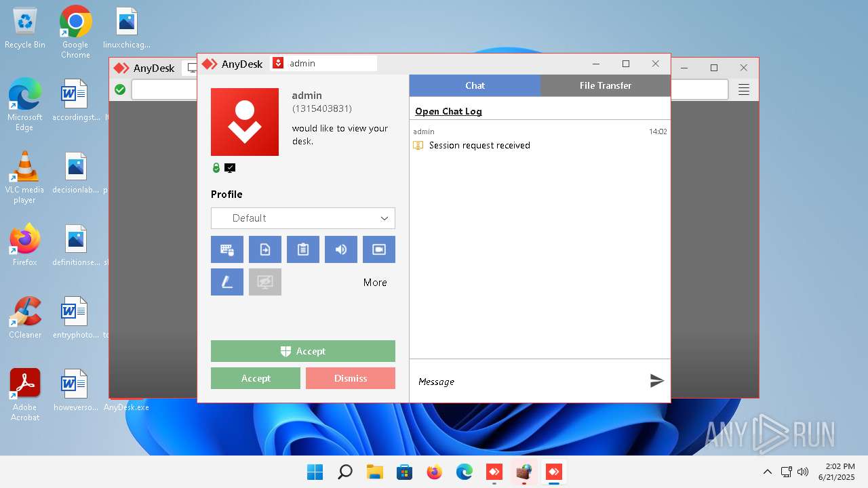
Task: Select the accordingst Word document on desktop
Action: pos(76,100)
